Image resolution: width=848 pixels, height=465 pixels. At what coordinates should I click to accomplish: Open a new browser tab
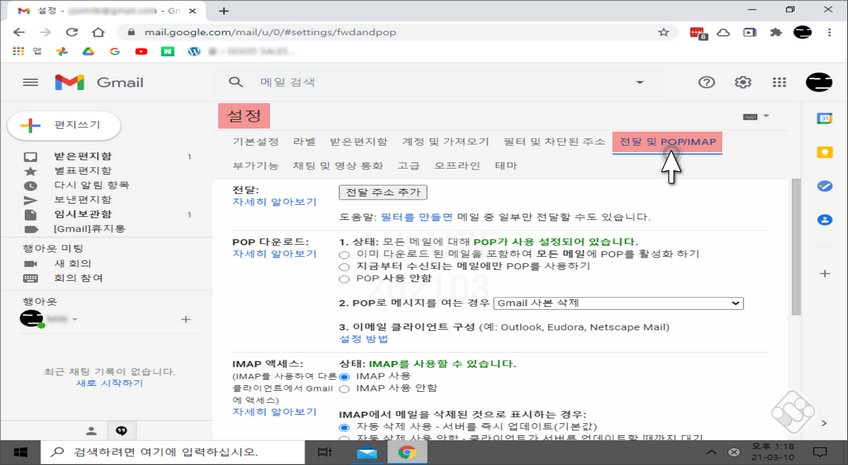pos(223,11)
